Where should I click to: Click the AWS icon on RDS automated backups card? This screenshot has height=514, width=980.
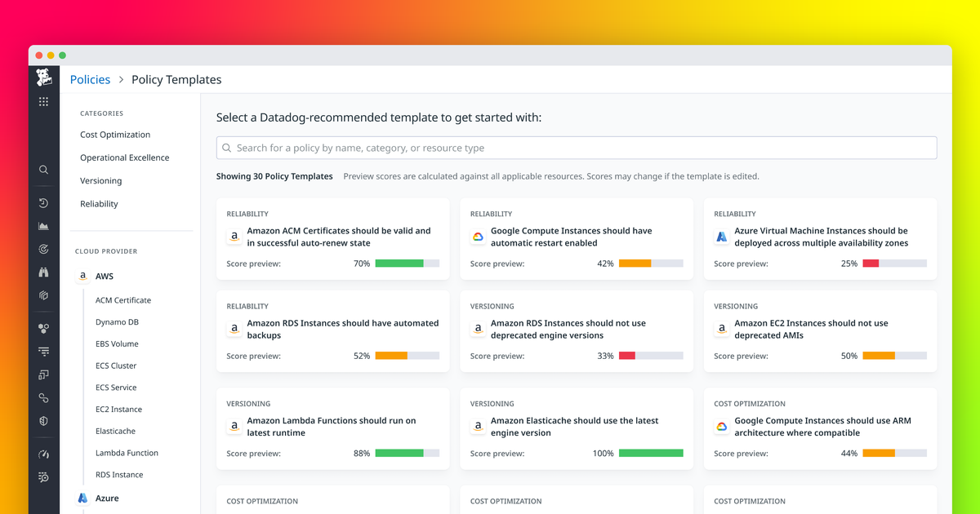[x=234, y=330]
